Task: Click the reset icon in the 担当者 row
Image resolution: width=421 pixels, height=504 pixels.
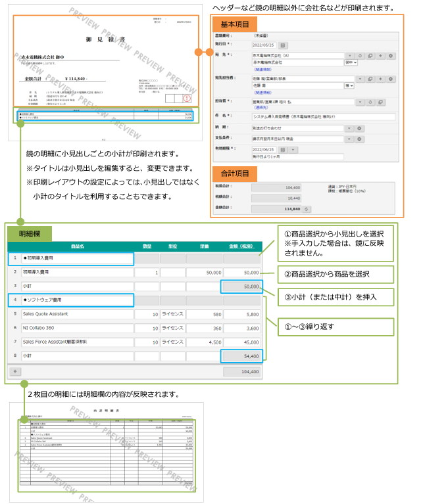Action: click(370, 103)
